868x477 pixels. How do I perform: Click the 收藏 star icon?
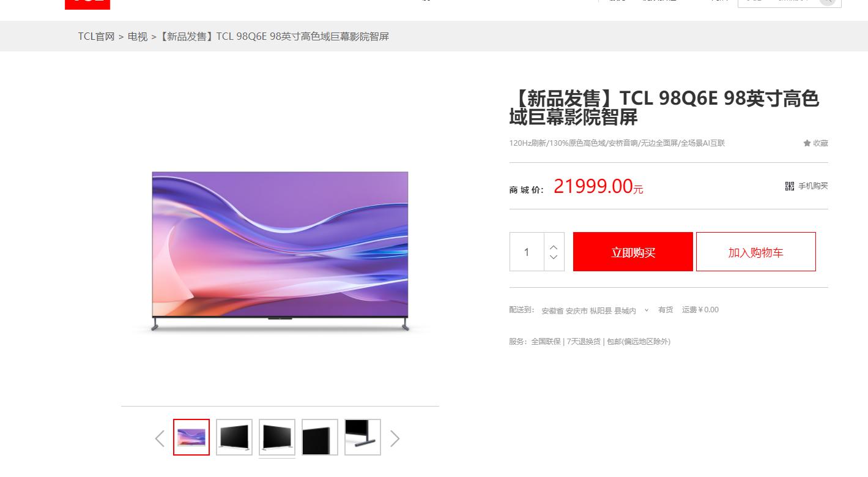[x=807, y=143]
